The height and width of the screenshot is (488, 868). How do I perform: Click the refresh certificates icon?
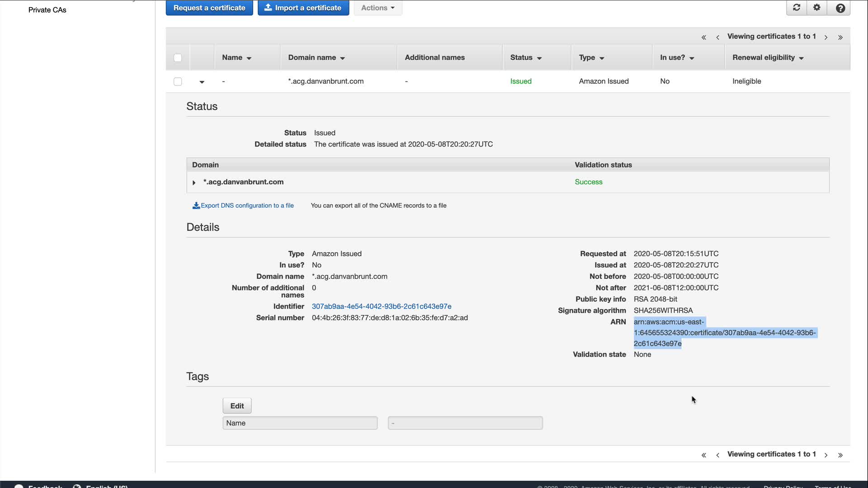(797, 8)
